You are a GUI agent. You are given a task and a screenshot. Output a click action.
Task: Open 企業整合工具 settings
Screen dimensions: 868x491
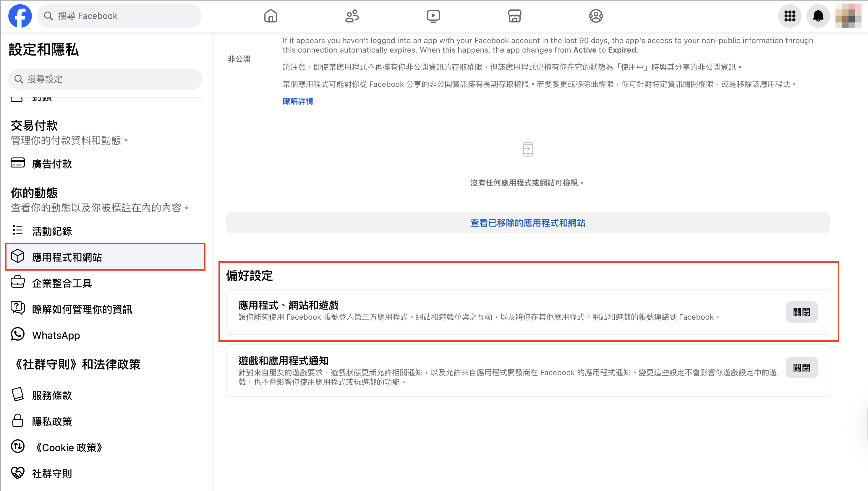point(105,283)
